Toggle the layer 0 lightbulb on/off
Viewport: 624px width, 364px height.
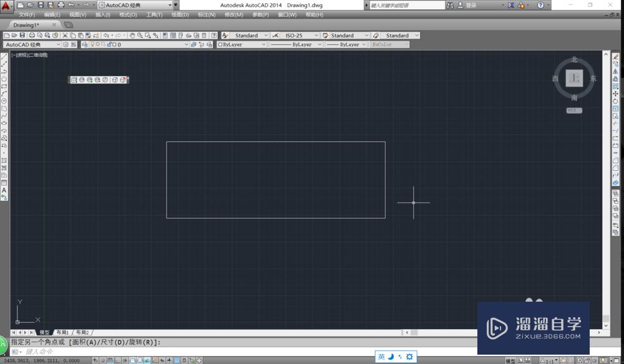click(x=92, y=44)
